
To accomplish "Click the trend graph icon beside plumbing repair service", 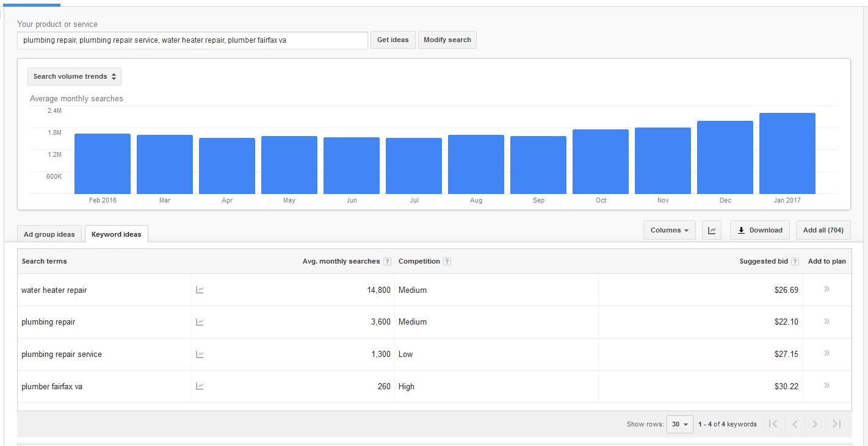I will pyautogui.click(x=200, y=354).
